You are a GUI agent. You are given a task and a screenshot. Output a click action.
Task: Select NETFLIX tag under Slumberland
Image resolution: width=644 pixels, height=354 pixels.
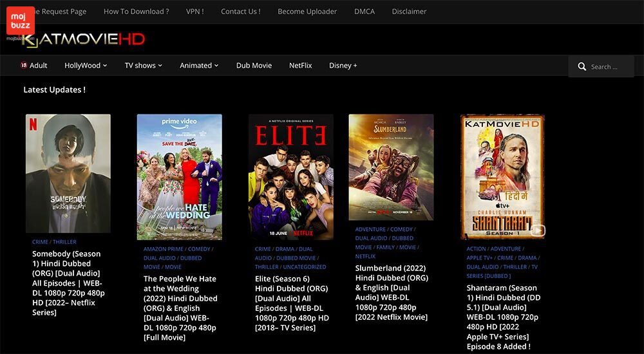tap(365, 256)
